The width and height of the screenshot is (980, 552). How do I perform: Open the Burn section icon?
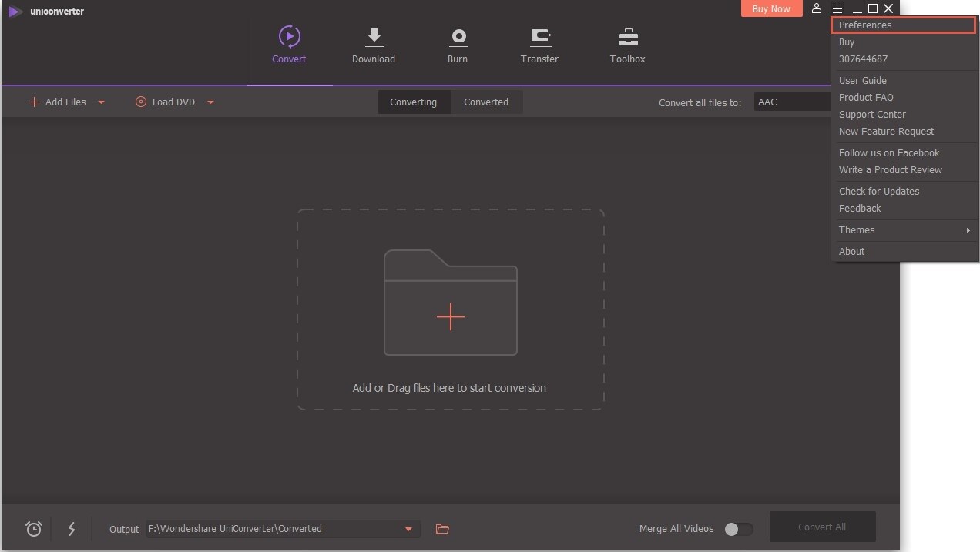[x=458, y=36]
